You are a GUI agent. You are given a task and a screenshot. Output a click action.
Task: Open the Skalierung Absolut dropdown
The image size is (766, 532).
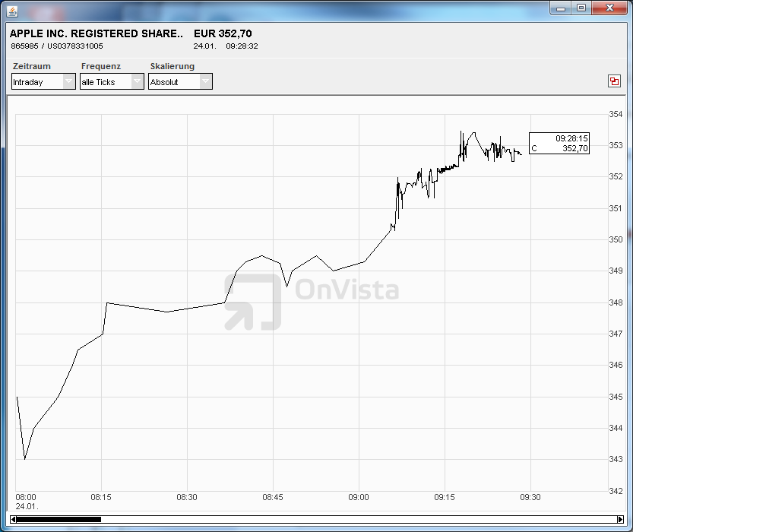tap(180, 81)
